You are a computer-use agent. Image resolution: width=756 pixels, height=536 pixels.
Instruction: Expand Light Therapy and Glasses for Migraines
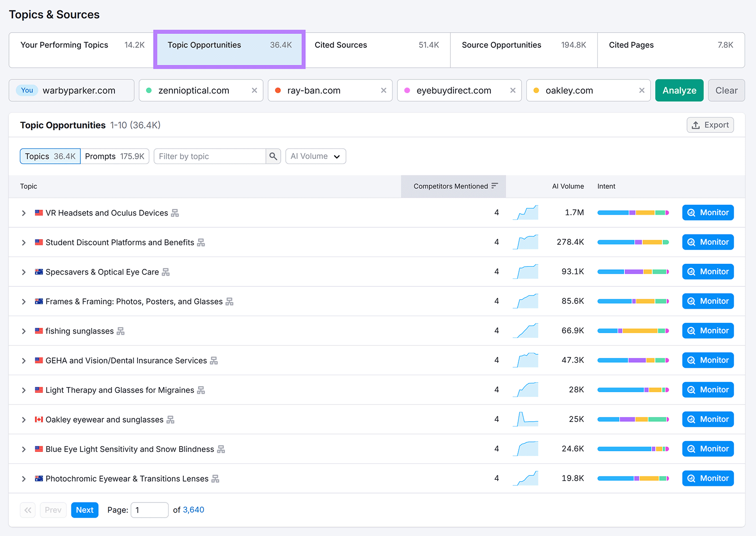[x=24, y=390]
